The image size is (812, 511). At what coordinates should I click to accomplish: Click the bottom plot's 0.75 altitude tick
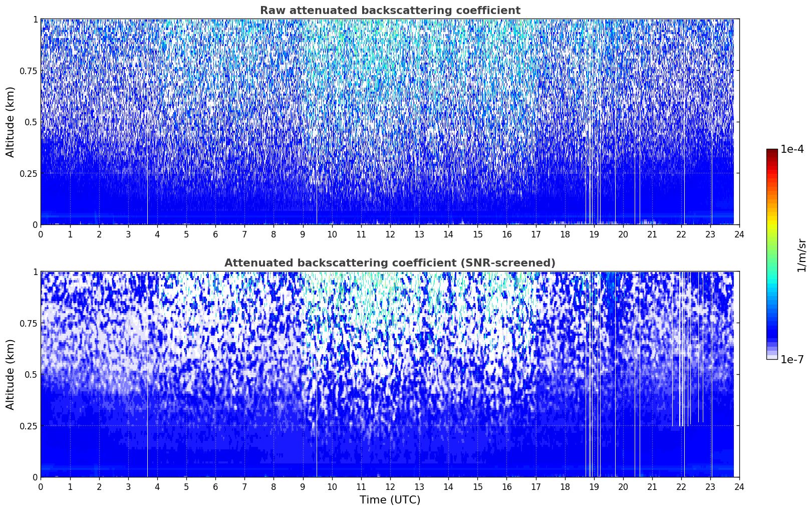point(28,324)
